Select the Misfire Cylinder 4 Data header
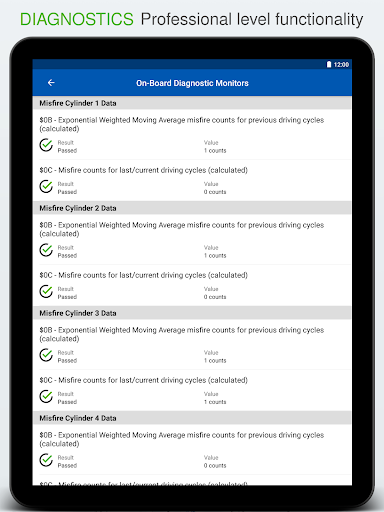The width and height of the screenshot is (384, 512). pyautogui.click(x=192, y=418)
